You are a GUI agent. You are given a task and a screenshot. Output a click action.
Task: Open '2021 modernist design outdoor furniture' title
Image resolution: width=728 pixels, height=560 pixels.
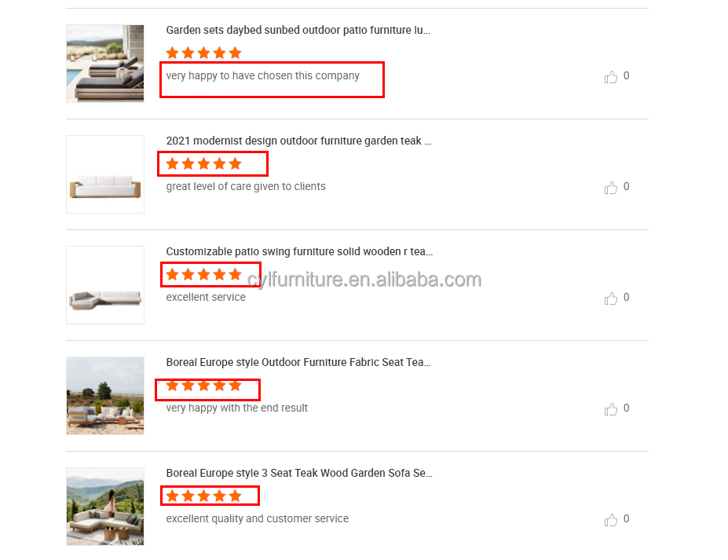point(298,141)
